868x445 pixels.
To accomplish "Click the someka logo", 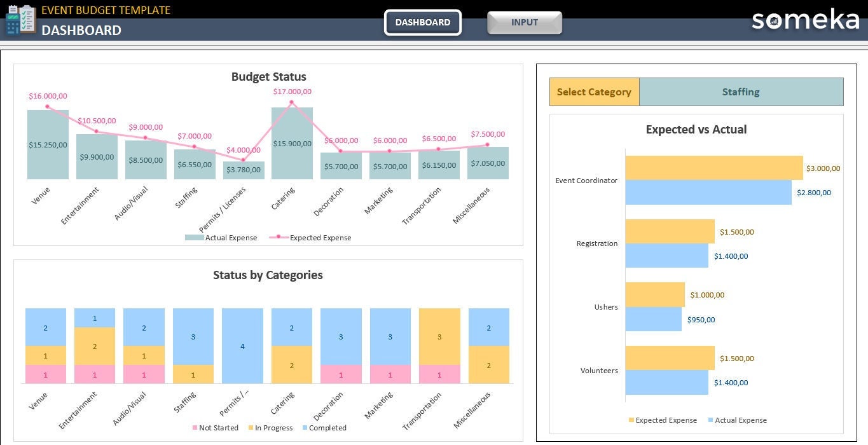I will pos(805,20).
